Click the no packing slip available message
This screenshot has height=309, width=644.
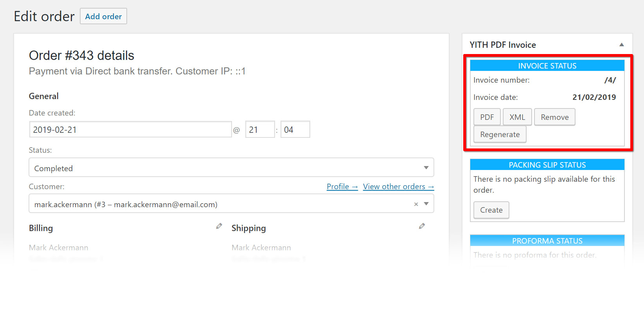(x=544, y=184)
